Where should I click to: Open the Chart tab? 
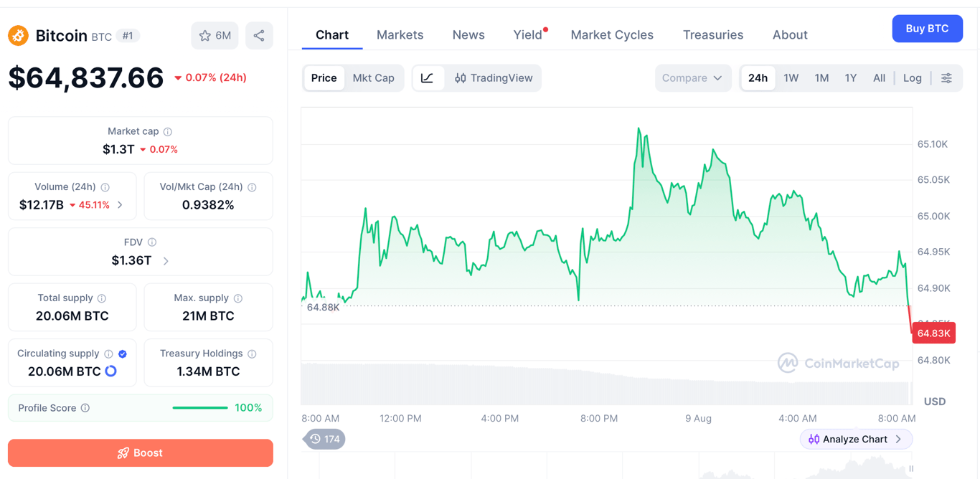(332, 34)
